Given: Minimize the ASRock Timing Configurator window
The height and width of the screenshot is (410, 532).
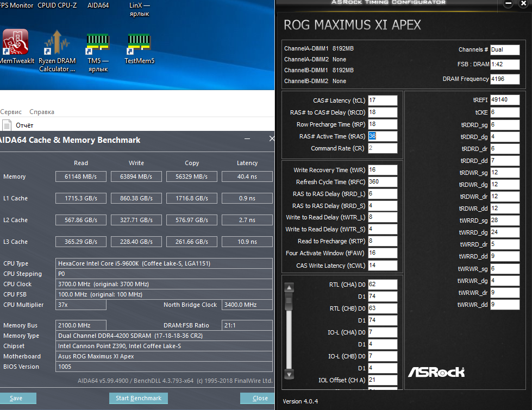Looking at the screenshot, I should 508,4.
